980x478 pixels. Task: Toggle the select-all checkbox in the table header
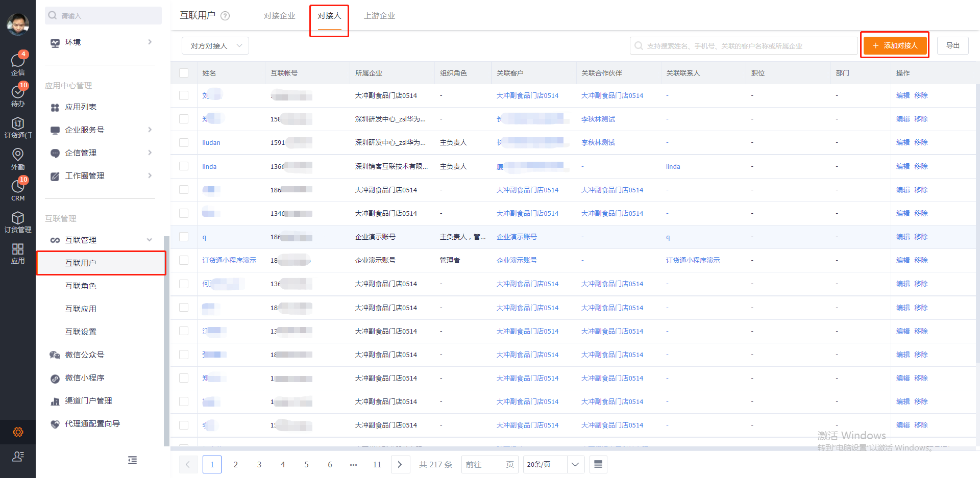[x=184, y=73]
